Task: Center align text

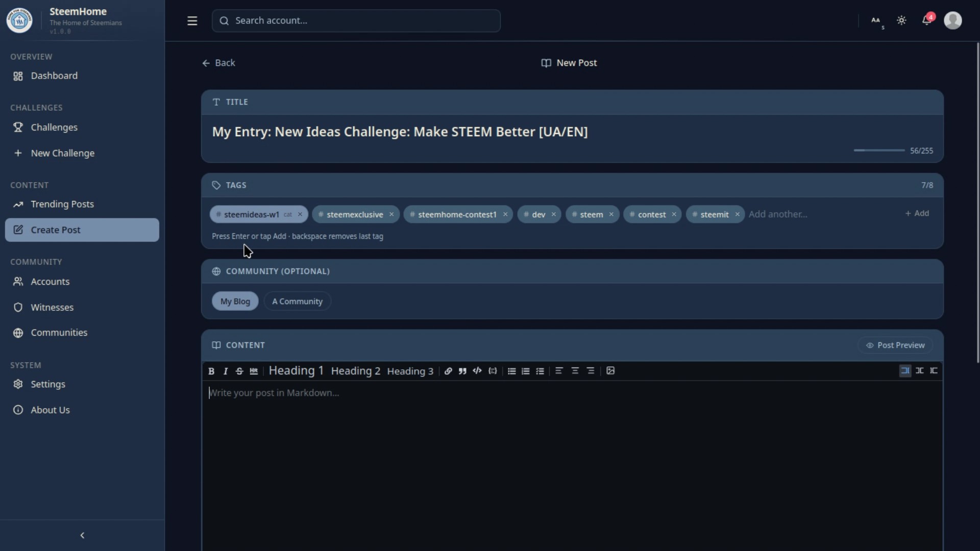Action: 575,371
